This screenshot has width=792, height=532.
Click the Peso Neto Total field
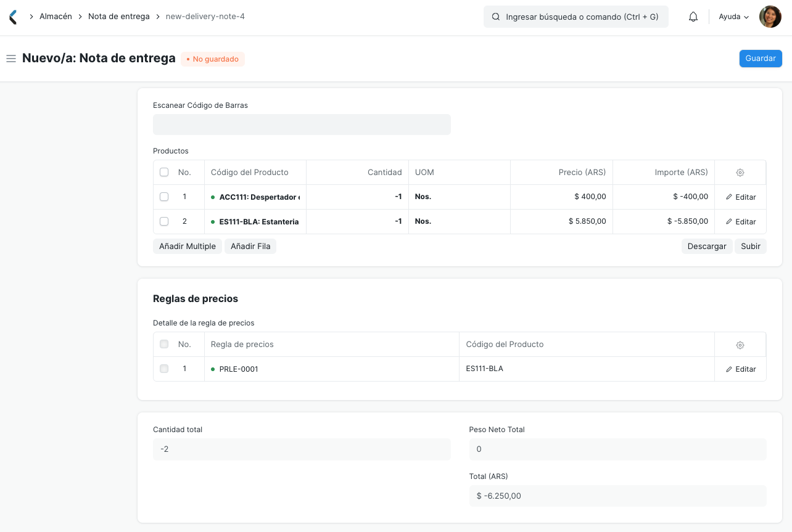(618, 449)
